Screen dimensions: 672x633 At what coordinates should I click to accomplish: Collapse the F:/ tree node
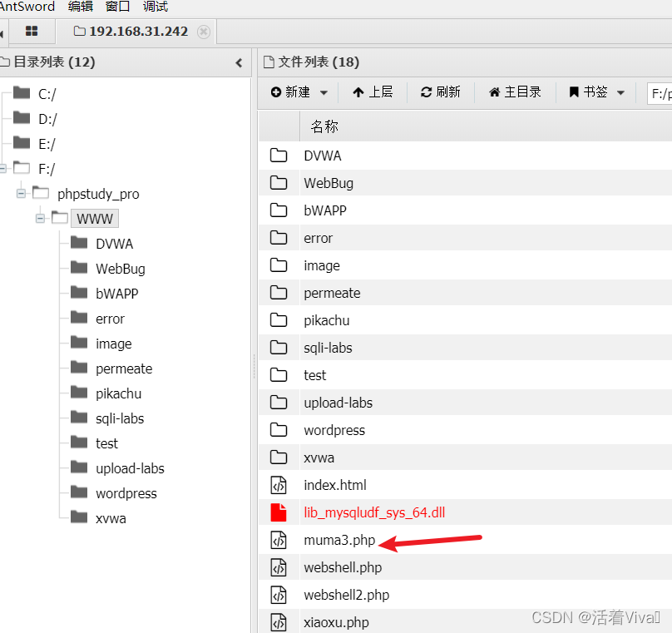pos(2,168)
